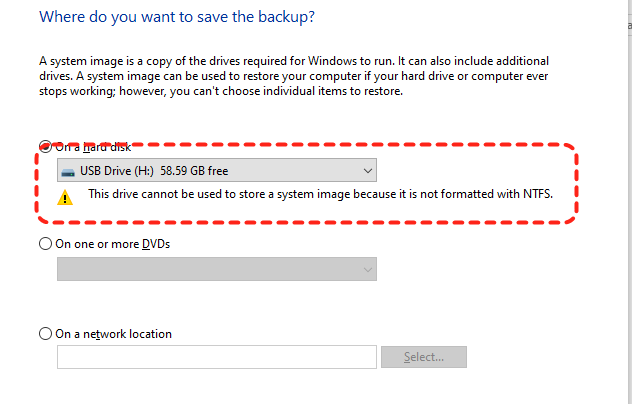The image size is (632, 404).
Task: Select the 'On a hard disk' radio button
Action: [x=45, y=146]
